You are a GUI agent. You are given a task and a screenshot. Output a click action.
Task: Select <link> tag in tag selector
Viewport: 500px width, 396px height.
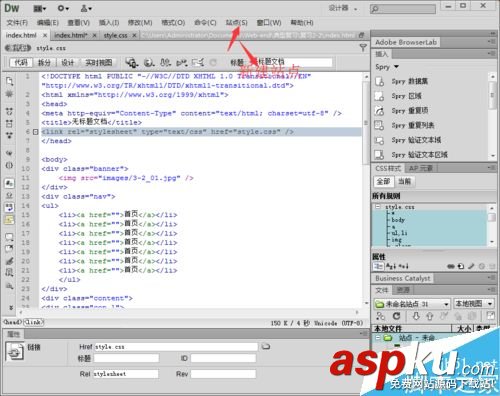(33, 322)
